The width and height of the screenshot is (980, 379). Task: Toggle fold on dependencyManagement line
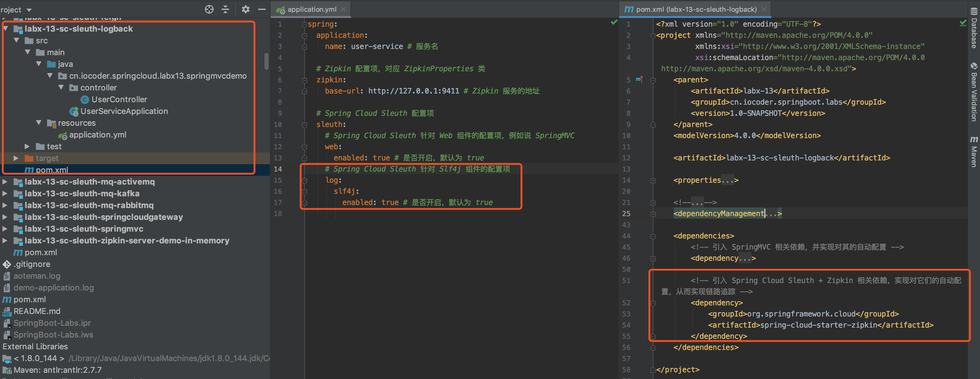(x=653, y=214)
